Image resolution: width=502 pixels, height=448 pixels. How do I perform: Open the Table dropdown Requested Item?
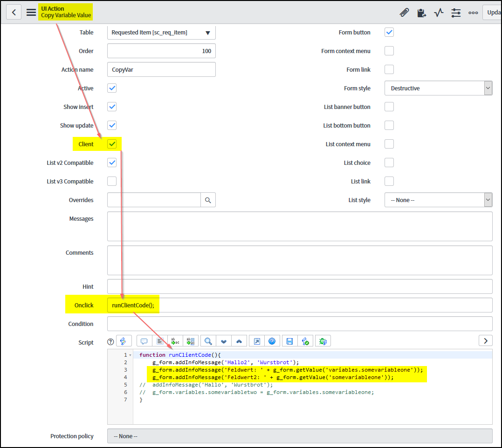point(161,32)
